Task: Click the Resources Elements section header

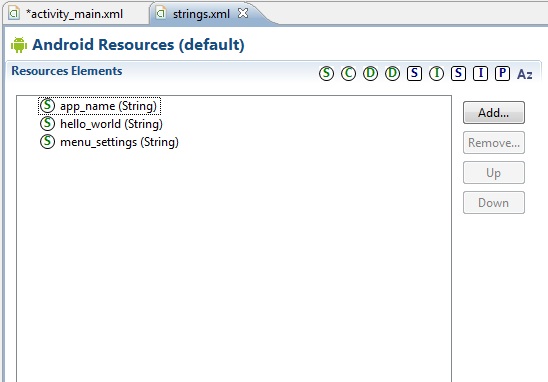Action: tap(67, 71)
